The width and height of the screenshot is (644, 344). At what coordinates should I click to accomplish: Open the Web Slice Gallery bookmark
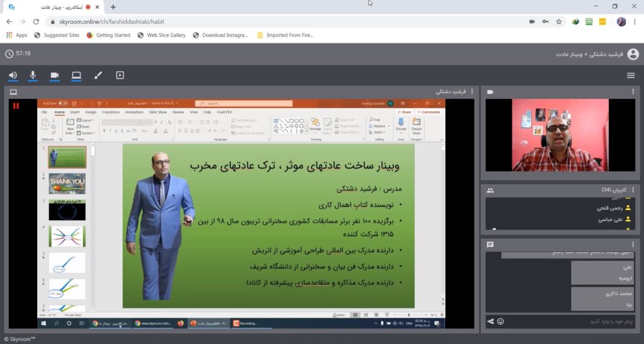[x=162, y=35]
